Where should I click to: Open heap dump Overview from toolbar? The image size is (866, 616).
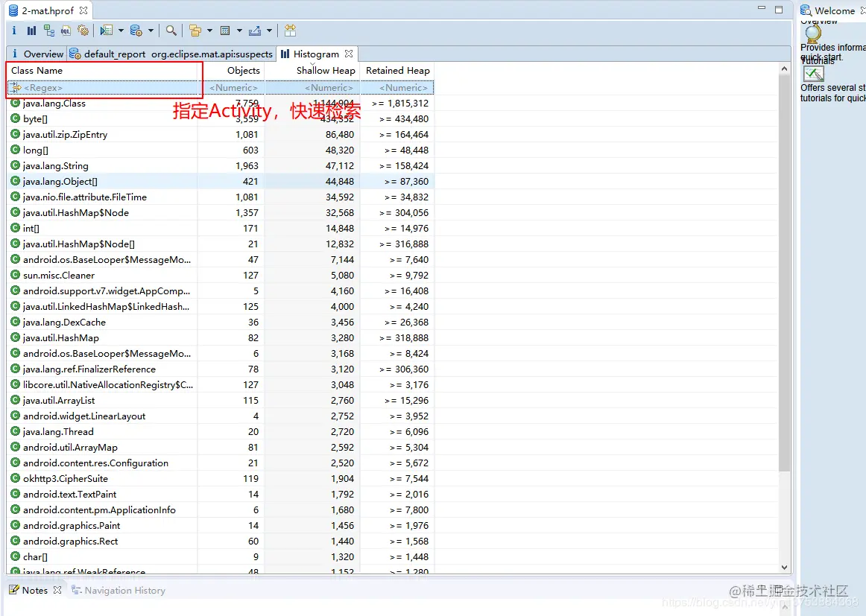point(14,31)
